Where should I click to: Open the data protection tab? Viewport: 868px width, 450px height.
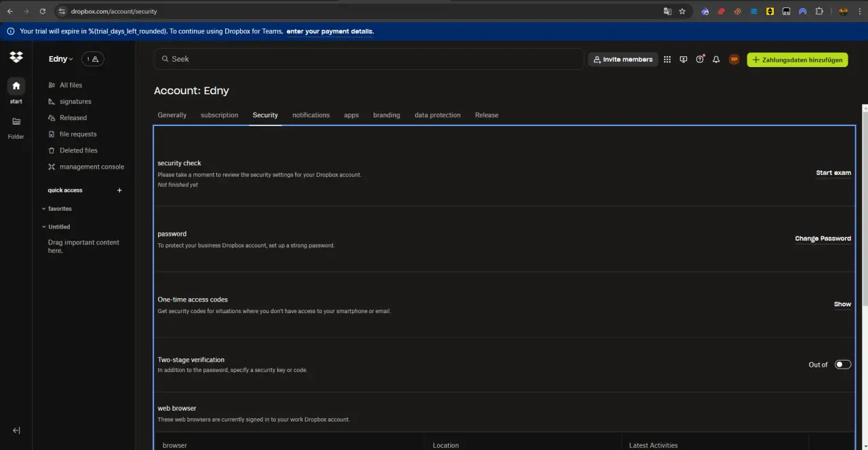pyautogui.click(x=437, y=115)
